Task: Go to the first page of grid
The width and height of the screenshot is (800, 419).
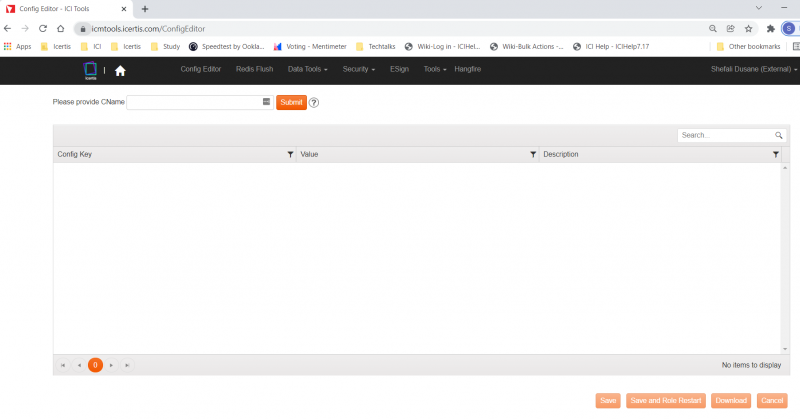Action: point(64,366)
